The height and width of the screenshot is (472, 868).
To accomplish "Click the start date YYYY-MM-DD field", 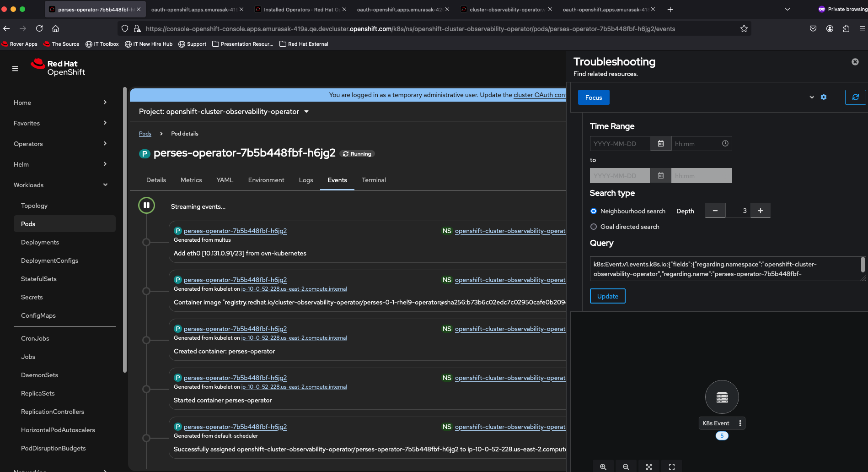I will 620,144.
